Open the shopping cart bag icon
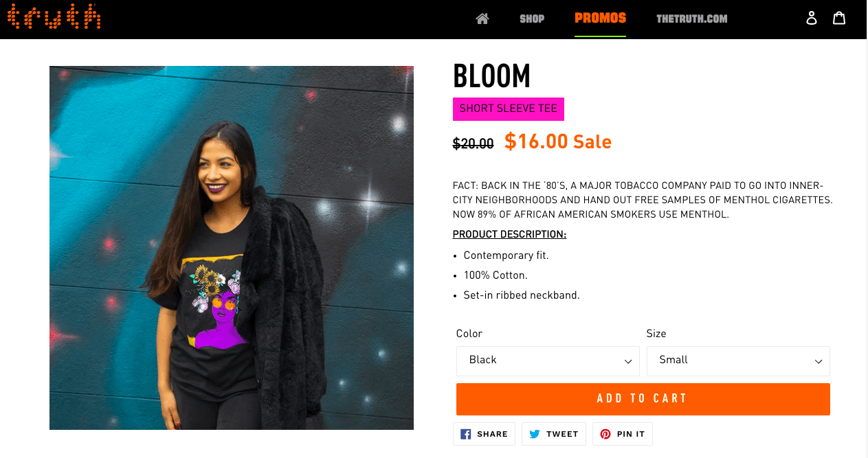The image size is (868, 458). tap(839, 18)
